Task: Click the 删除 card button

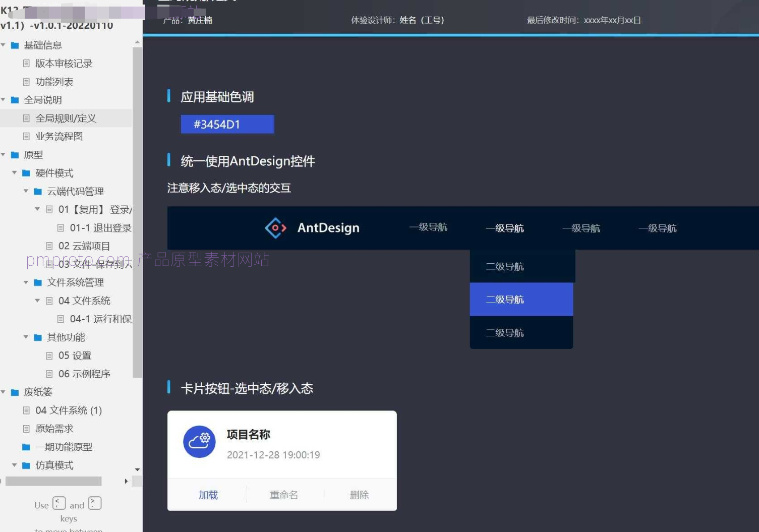Action: coord(360,495)
